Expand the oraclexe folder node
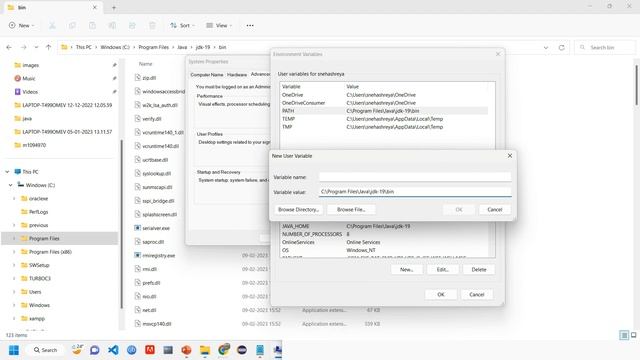Screen dimensions: 640x360 (14, 198)
